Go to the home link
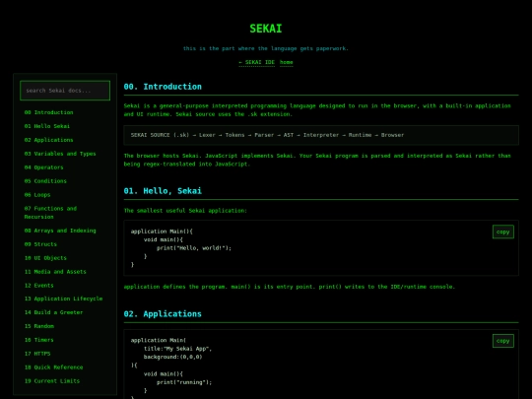Screen dimensions: 532x399 click(x=287, y=62)
